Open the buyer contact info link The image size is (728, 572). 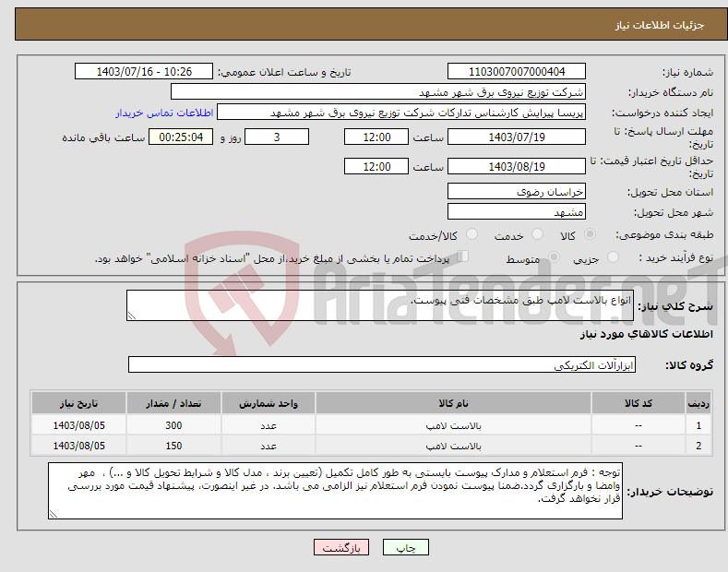coord(164,113)
